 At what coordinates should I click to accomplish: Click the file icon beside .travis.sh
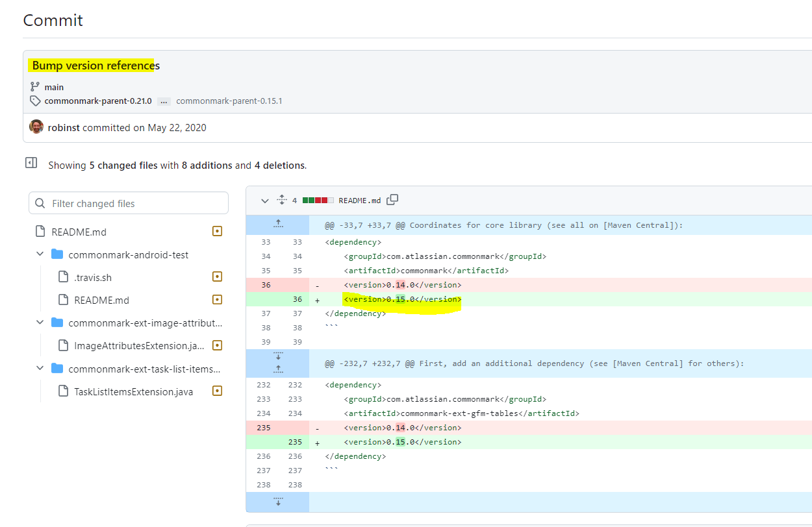coord(63,277)
